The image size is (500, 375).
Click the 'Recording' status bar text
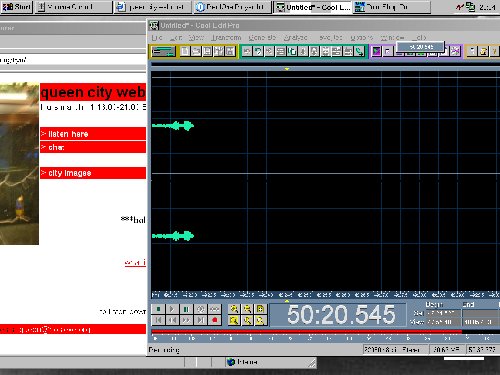pos(164,350)
